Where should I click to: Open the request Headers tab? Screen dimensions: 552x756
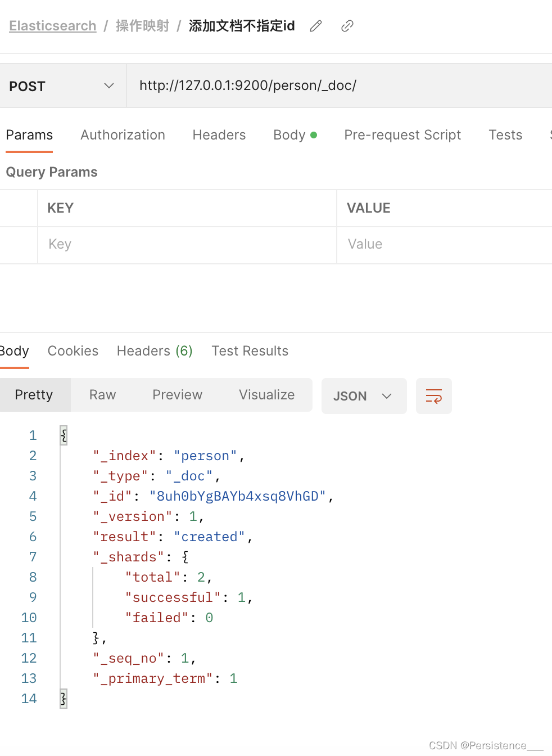coord(219,135)
